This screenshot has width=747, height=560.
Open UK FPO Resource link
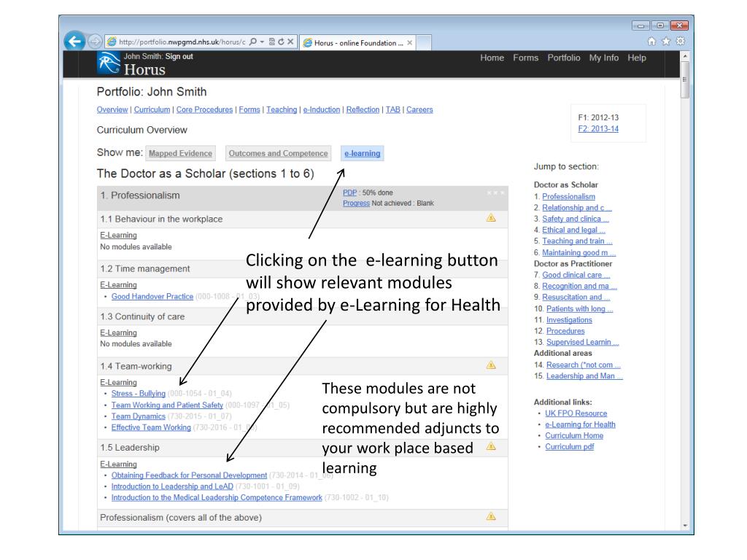(576, 413)
